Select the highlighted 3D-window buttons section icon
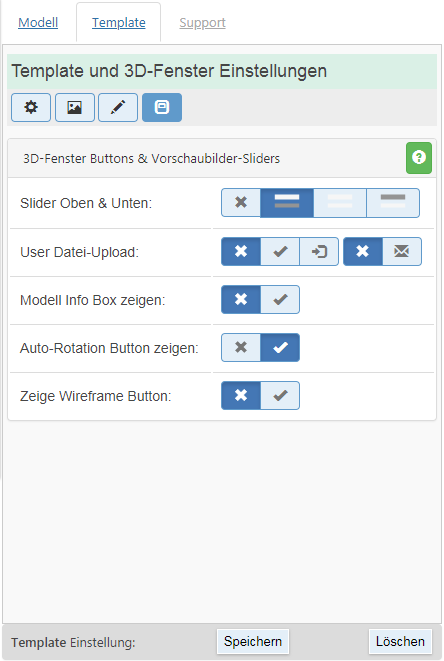Image resolution: width=444 pixels, height=661 pixels. [162, 107]
